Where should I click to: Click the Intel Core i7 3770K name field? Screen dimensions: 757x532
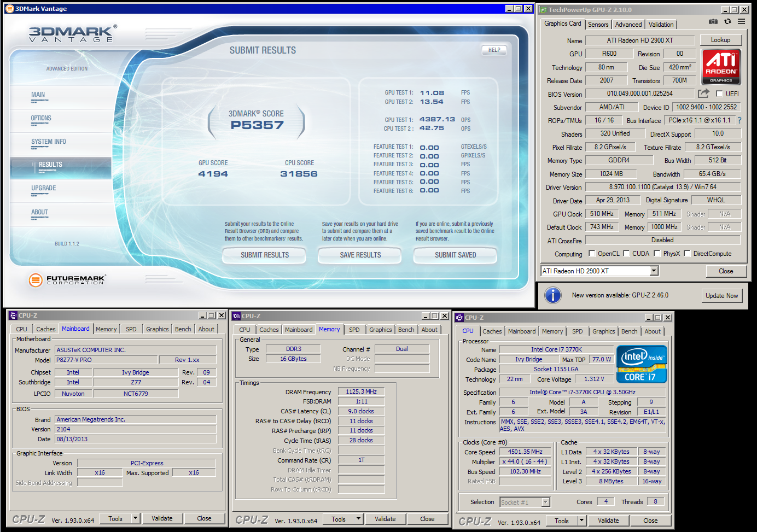[x=556, y=349]
